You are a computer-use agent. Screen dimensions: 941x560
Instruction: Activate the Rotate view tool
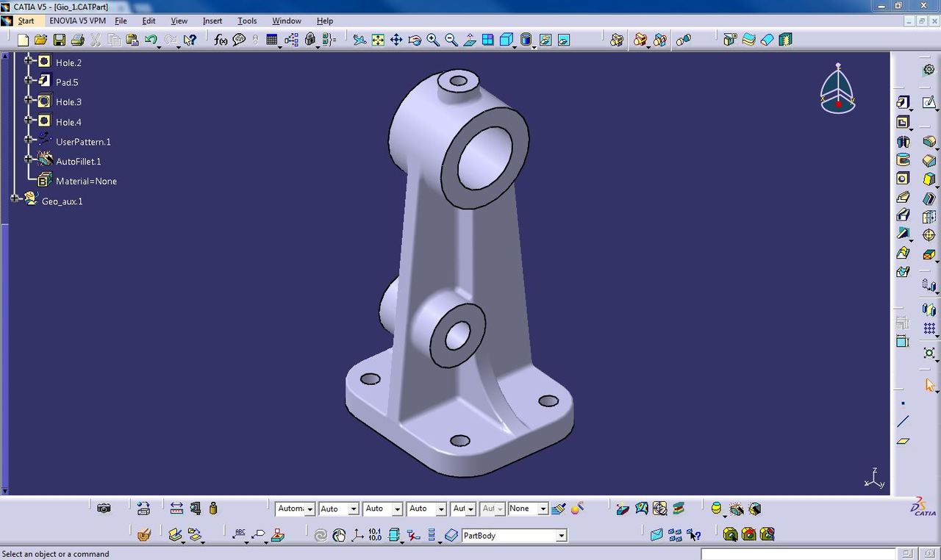click(415, 40)
